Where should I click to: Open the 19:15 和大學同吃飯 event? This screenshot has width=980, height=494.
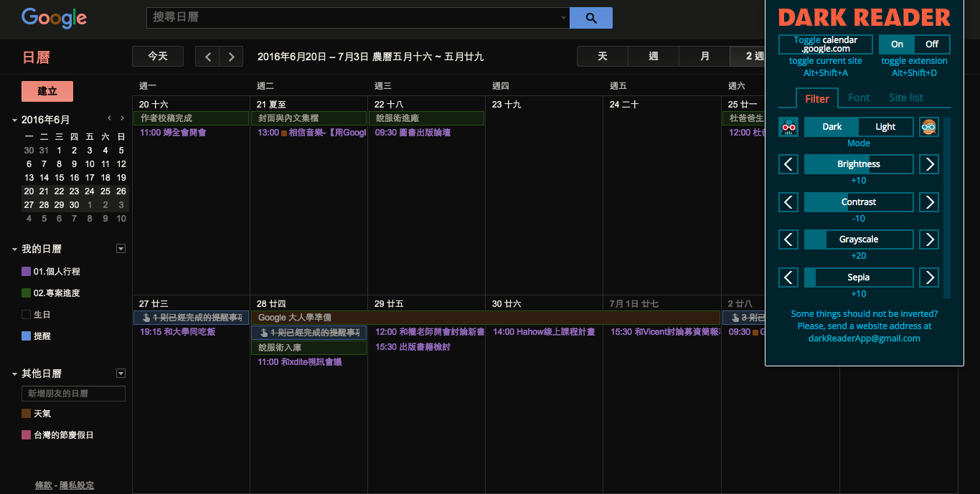tap(177, 332)
